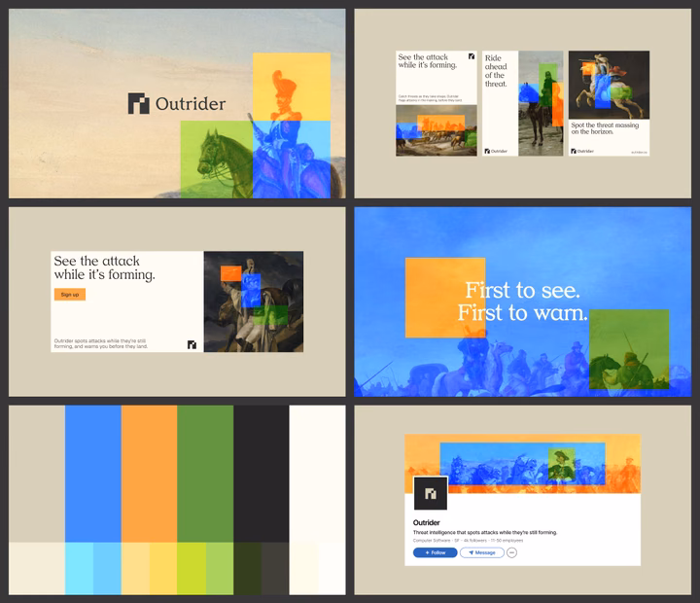Screen dimensions: 700x603
Task: Pick the sky blue swatch in the bottom row
Action: (x=107, y=568)
